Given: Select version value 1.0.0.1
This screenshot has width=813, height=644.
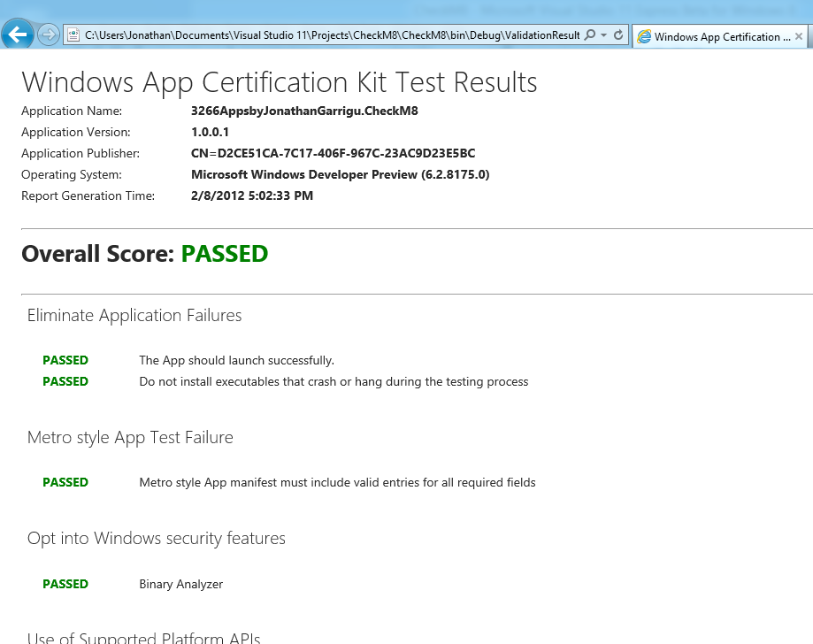Looking at the screenshot, I should coord(210,132).
